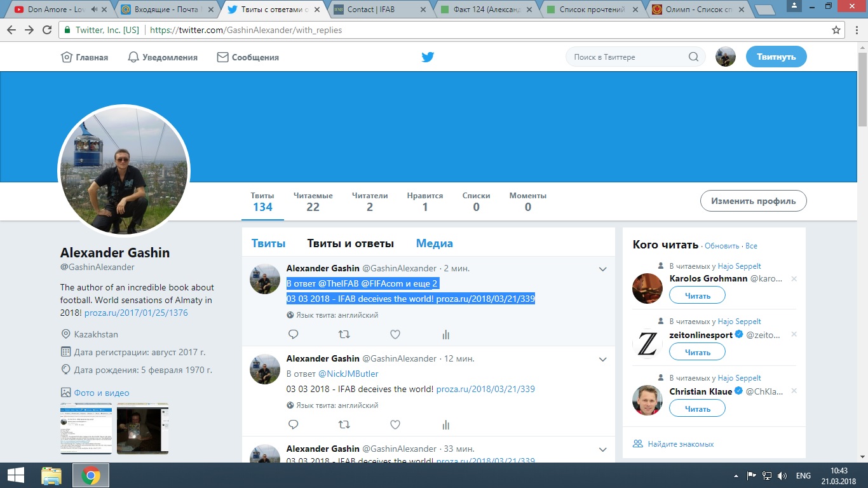
Task: Like the 12 мин. tweet
Action: [x=395, y=424]
